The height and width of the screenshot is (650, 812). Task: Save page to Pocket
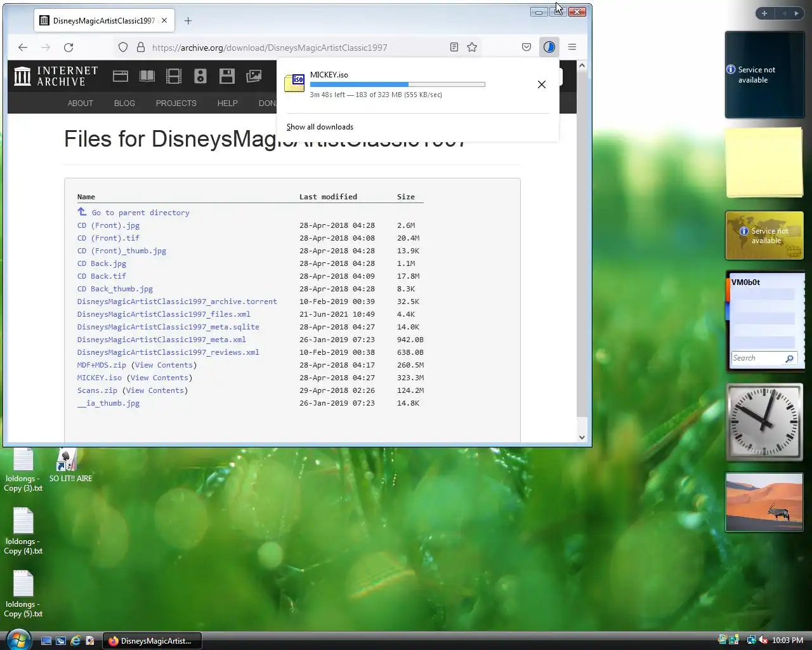point(527,47)
